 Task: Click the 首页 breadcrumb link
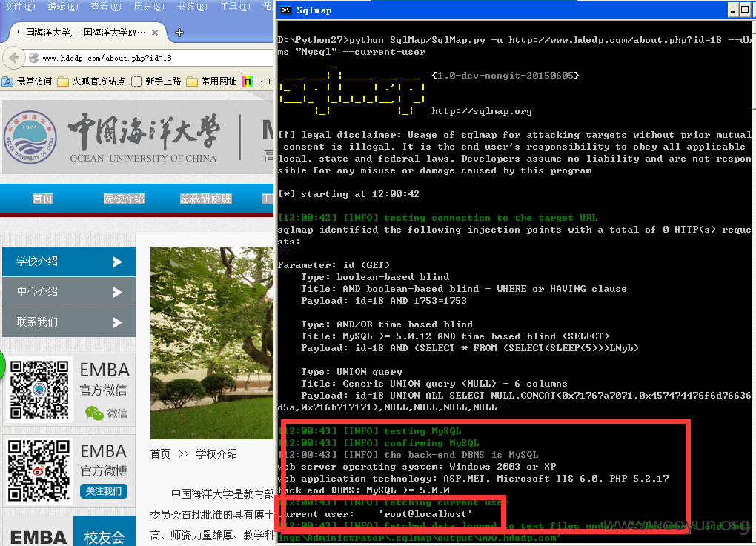(x=160, y=454)
